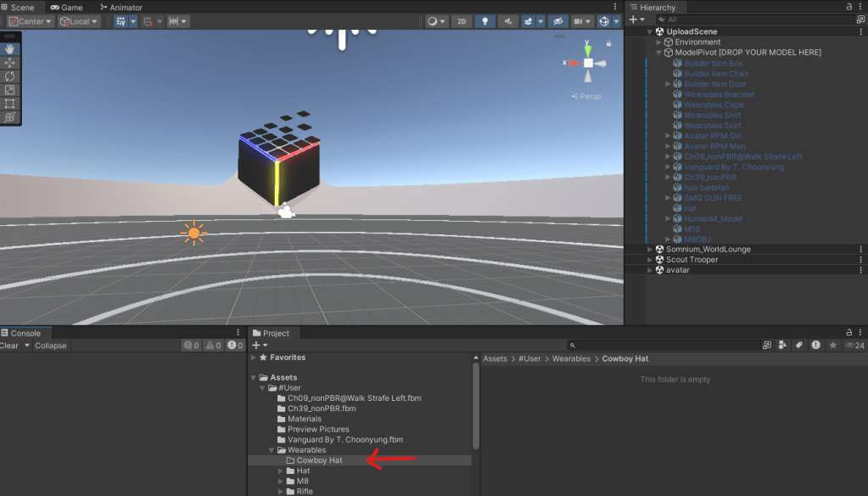Toggle 2D view mode in Scene
This screenshot has height=496, width=868.
pyautogui.click(x=462, y=21)
